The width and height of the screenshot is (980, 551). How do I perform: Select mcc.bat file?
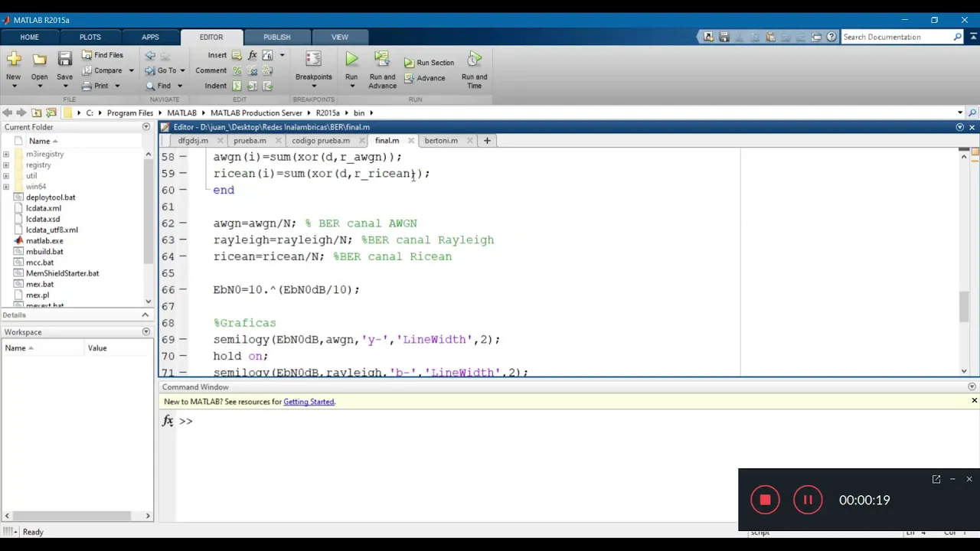click(x=40, y=262)
